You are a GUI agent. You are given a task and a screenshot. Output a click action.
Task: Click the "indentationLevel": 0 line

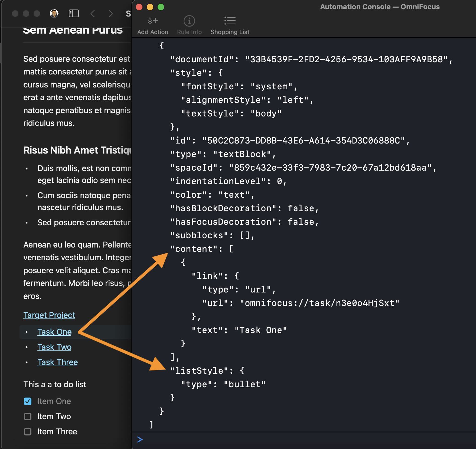tap(228, 181)
